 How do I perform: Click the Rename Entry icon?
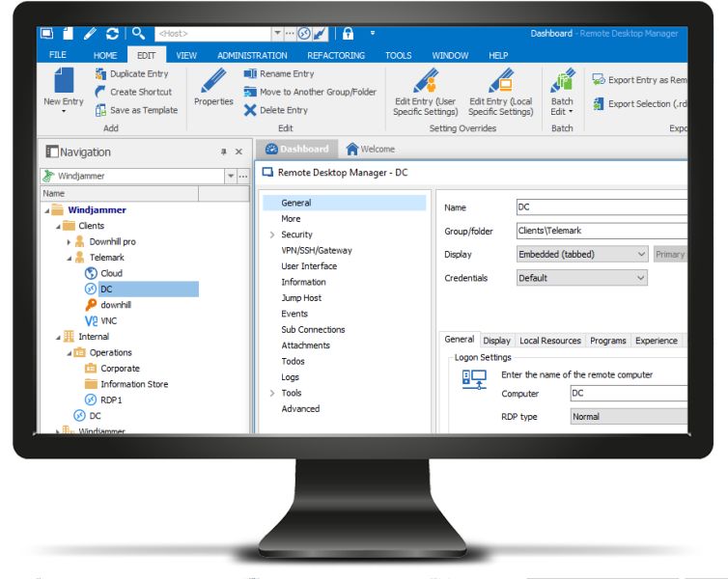(250, 73)
